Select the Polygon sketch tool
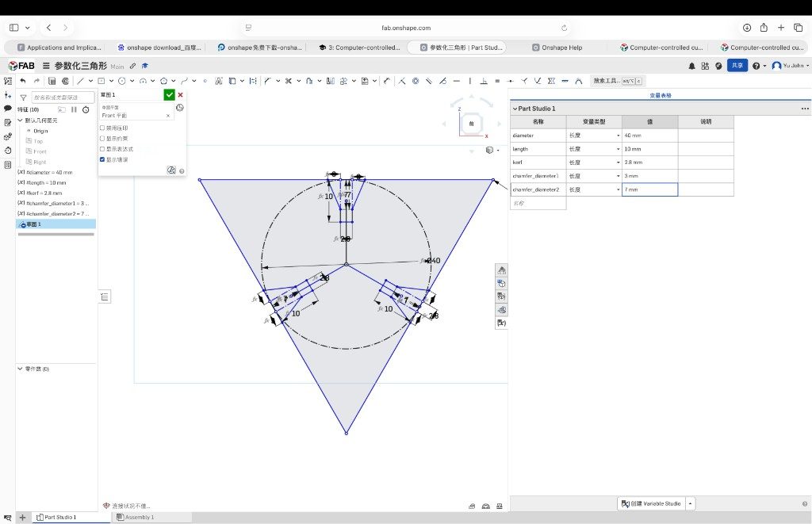812x524 pixels. [163, 81]
